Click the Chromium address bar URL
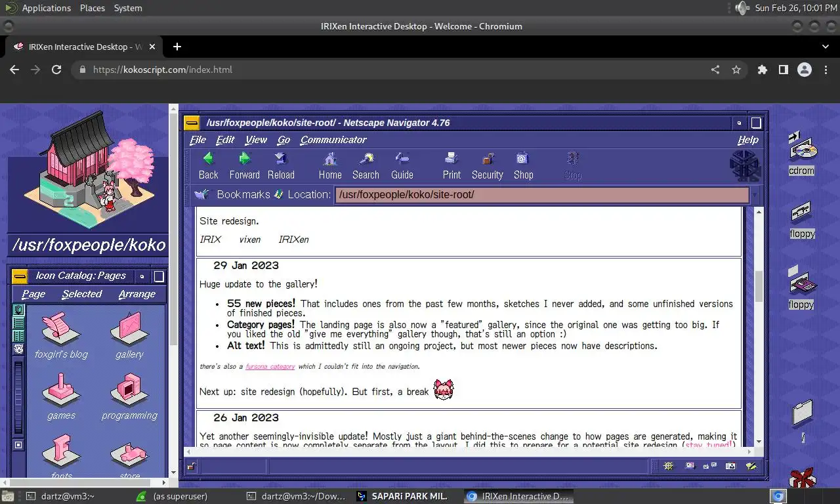Image resolution: width=840 pixels, height=504 pixels. point(163,70)
